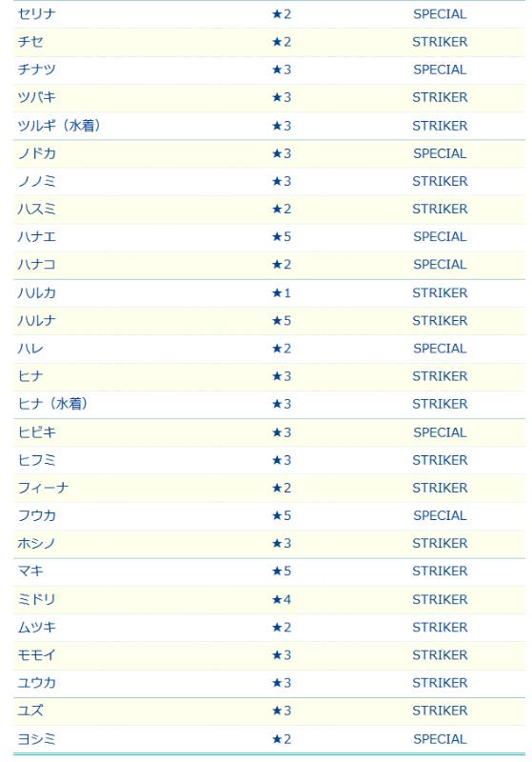Click SPECIAL in the ヨシミ row
The image size is (532, 762).
click(440, 739)
